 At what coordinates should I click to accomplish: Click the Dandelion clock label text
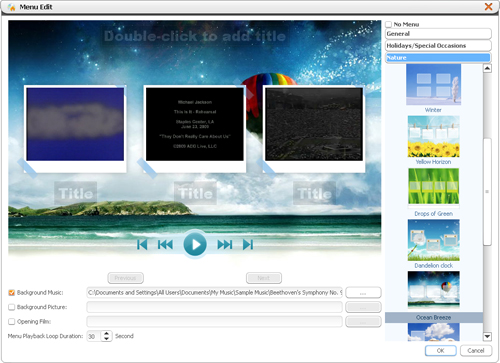(x=433, y=266)
